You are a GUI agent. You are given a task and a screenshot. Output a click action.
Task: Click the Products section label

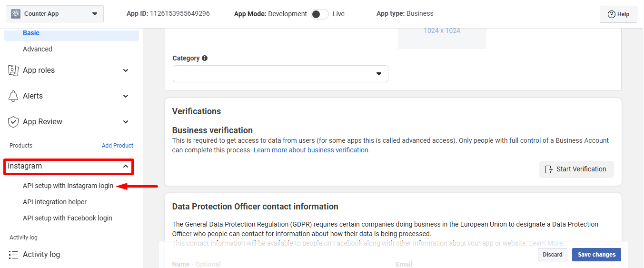click(x=21, y=146)
